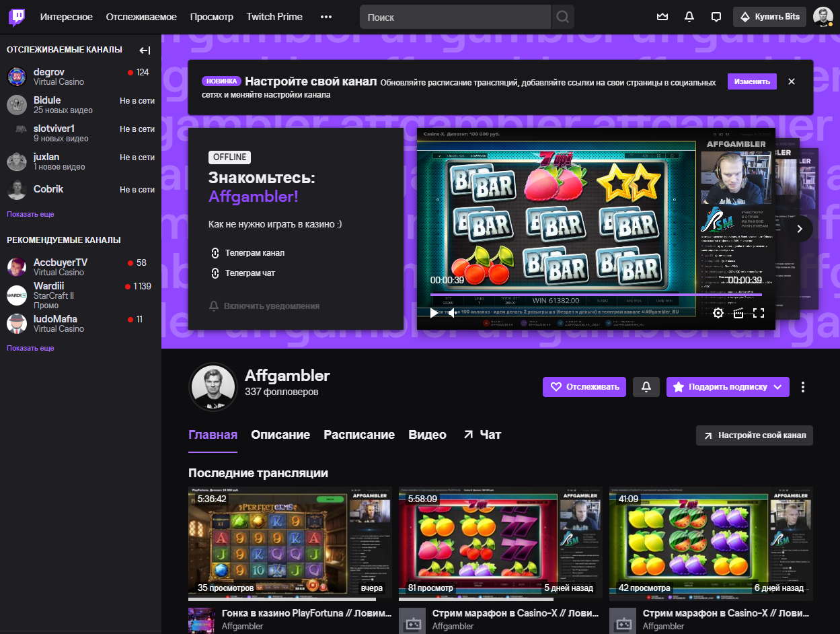Collapse the followed channels sidebar
This screenshot has width=840, height=634.
(145, 50)
